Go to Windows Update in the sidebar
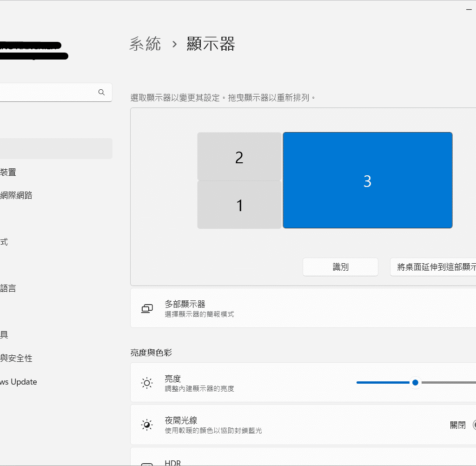 (19, 382)
